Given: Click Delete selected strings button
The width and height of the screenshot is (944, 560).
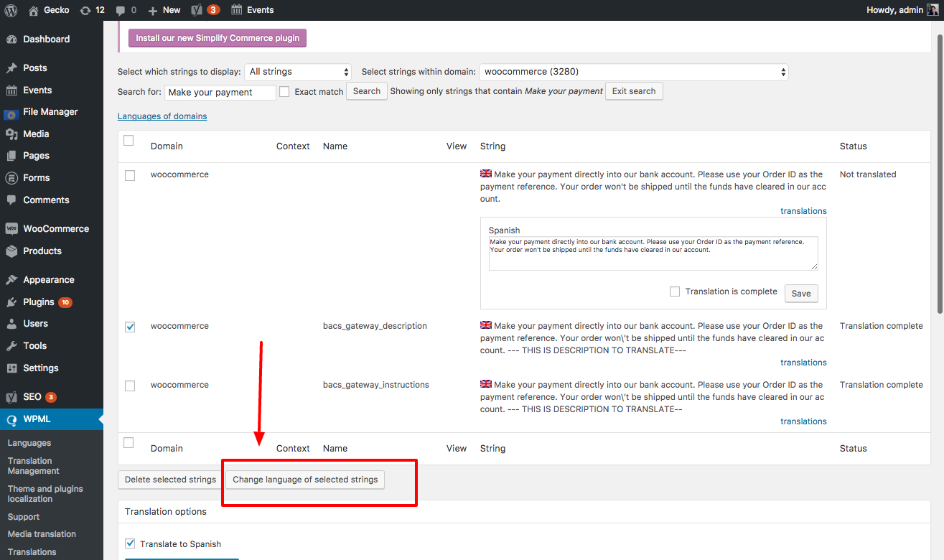Looking at the screenshot, I should pyautogui.click(x=170, y=480).
